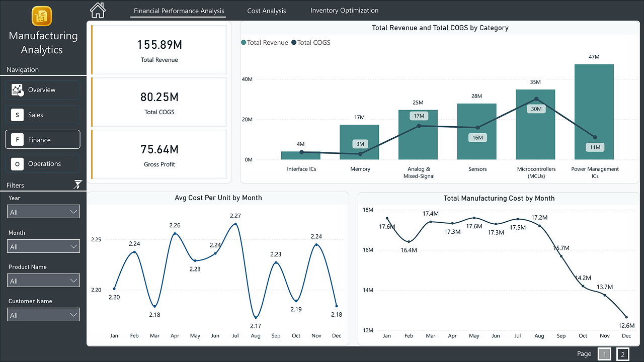Click the Power Management ICs revenue bar
644x362 pixels.
click(594, 111)
